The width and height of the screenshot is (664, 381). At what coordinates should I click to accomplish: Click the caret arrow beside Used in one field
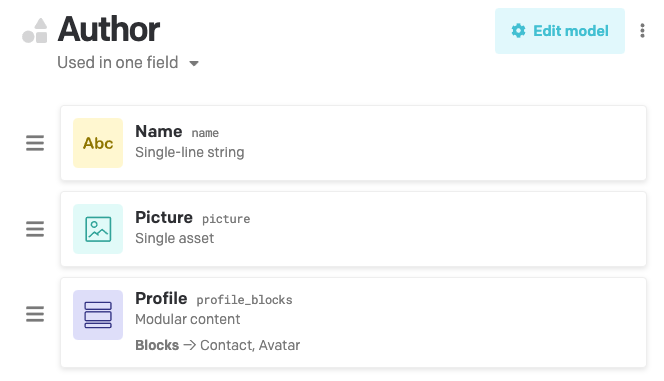coord(194,64)
